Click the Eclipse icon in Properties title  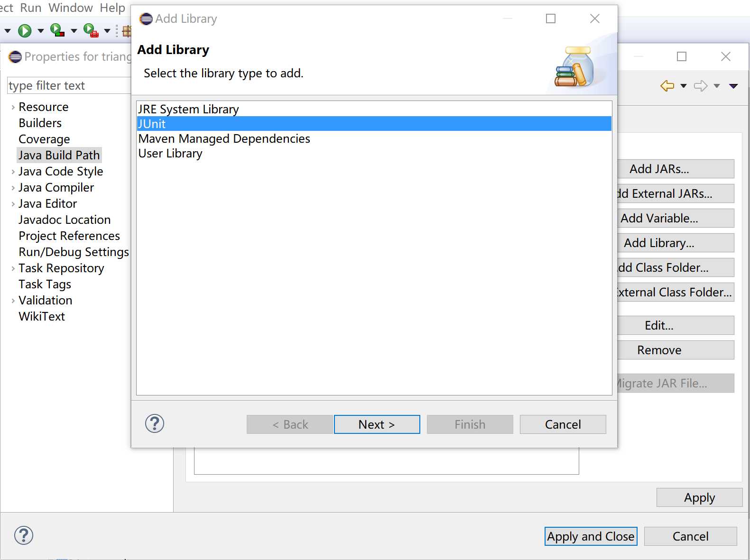(15, 57)
